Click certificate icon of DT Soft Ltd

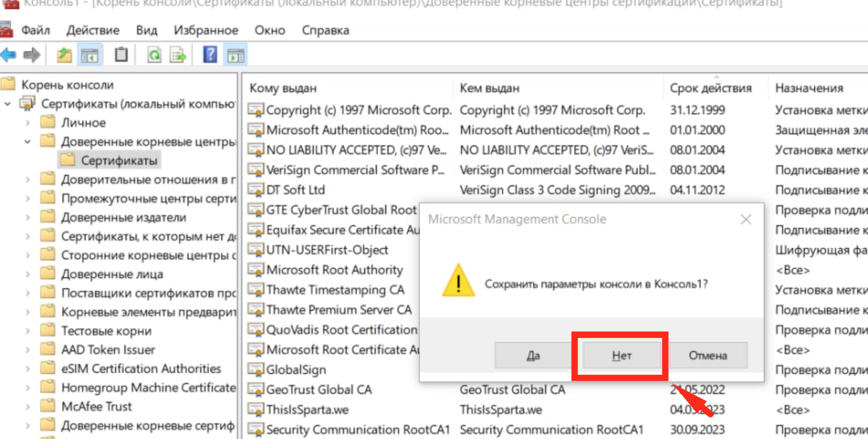point(256,189)
